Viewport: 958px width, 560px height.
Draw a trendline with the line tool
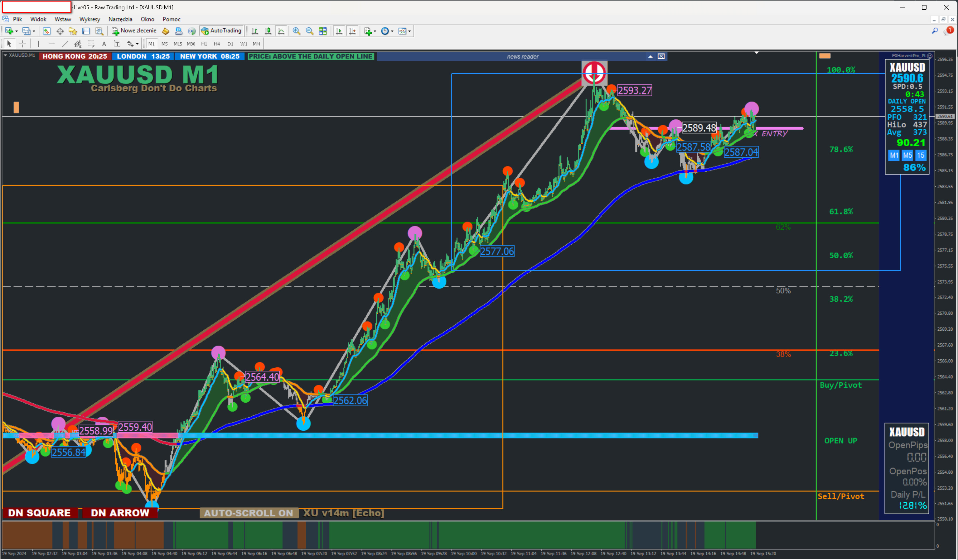click(65, 44)
